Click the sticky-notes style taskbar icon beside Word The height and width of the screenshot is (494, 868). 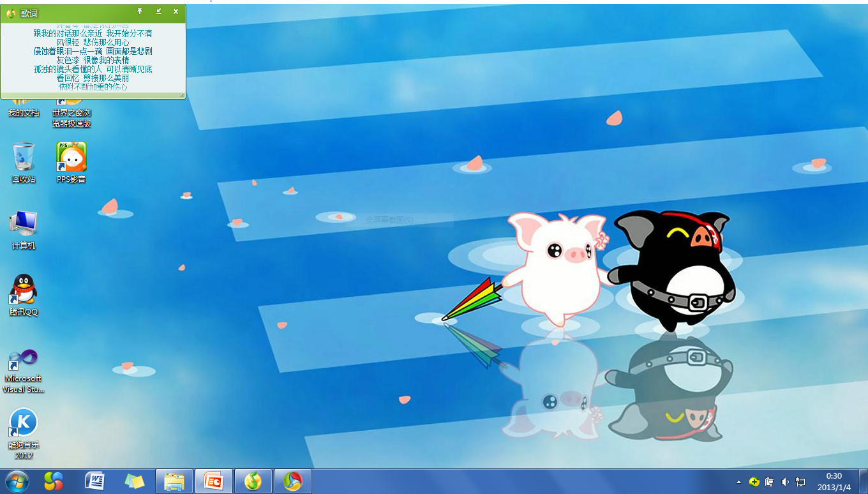(x=134, y=481)
